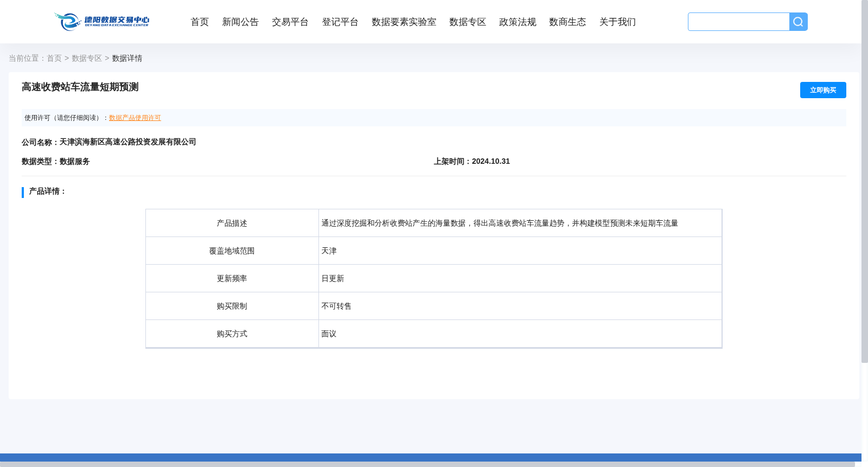Click the product description cell starting 通过深度挖掘
Viewport: 868px width, 467px height.
point(520,223)
